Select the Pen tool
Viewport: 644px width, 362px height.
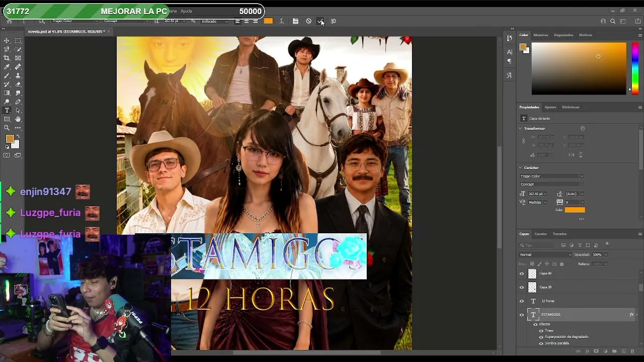coord(18,102)
